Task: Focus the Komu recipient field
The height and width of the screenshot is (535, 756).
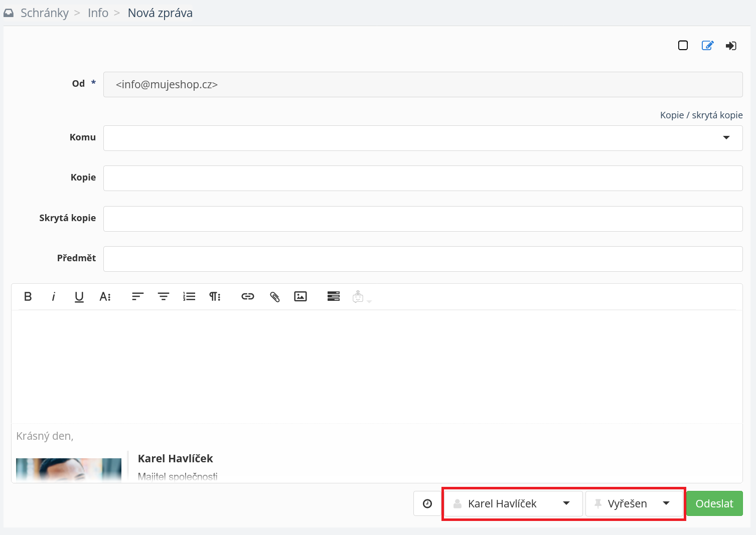Action: coord(423,138)
